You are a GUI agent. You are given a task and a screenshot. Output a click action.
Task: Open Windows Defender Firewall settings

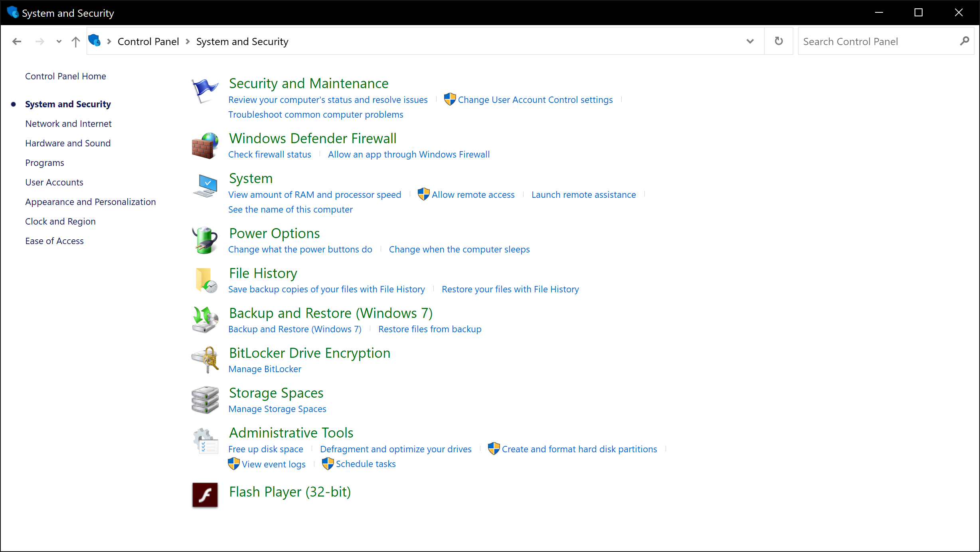coord(312,138)
